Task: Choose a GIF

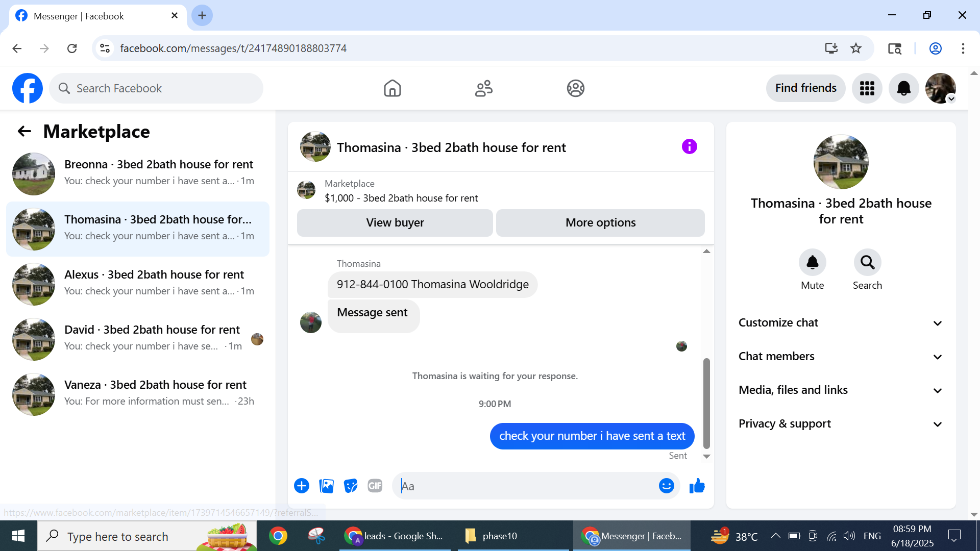Action: coord(375,486)
